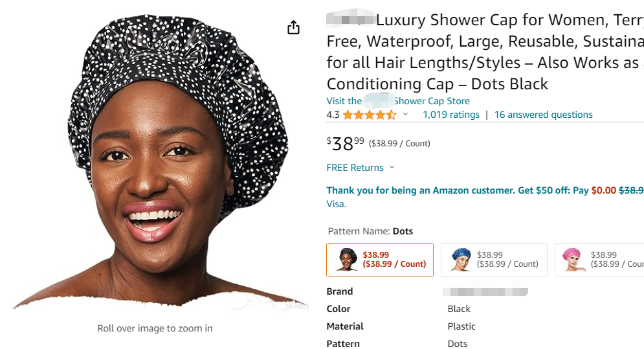Click the Black color value
Viewport: 644px width, 349px height.
pyautogui.click(x=459, y=309)
